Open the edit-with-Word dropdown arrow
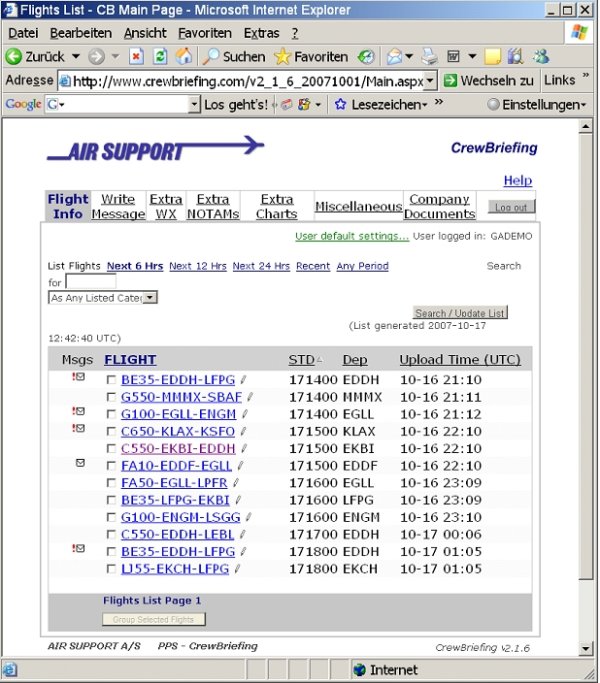This screenshot has height=683, width=600. [472, 57]
